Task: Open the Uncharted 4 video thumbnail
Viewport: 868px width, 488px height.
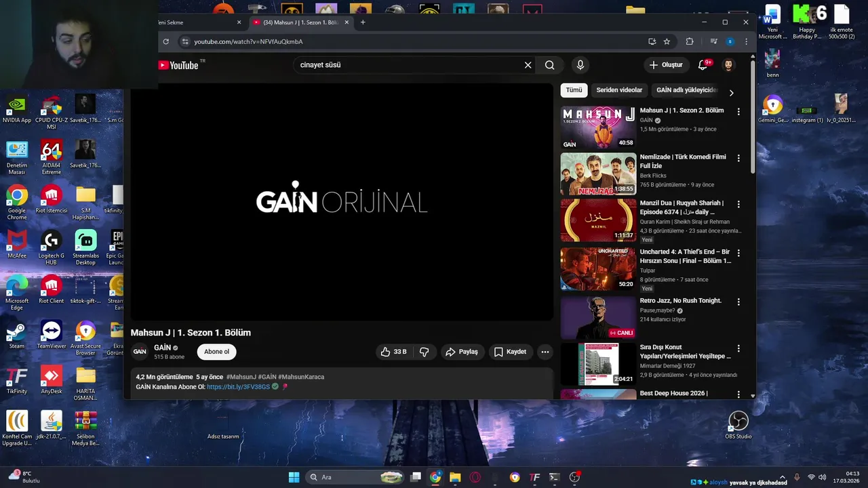Action: pos(598,269)
